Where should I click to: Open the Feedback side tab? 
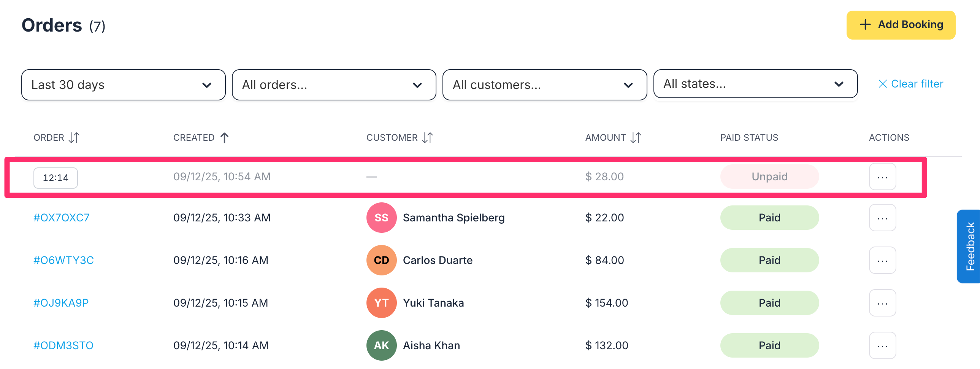click(969, 247)
